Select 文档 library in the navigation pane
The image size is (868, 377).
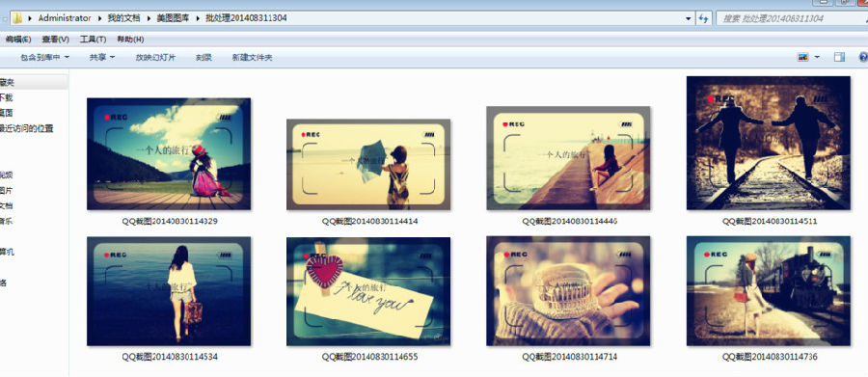[6, 206]
